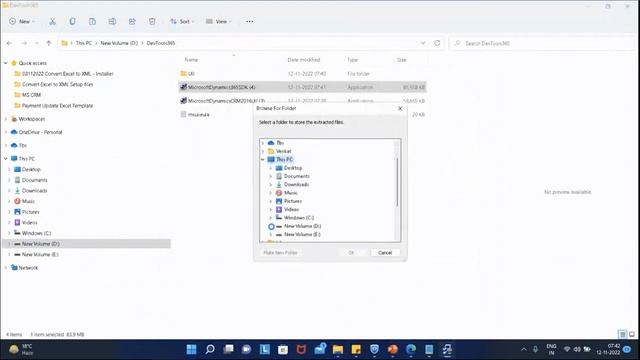Collapse Quick access in navigation pane
Screen dimensions: 640x360
tap(6, 63)
